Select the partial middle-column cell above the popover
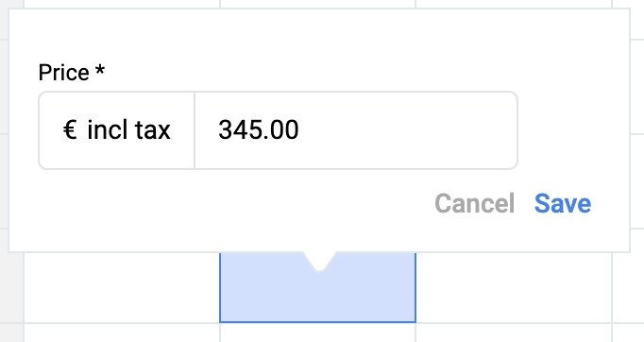Viewport: 644px width, 342px height. tap(317, 4)
